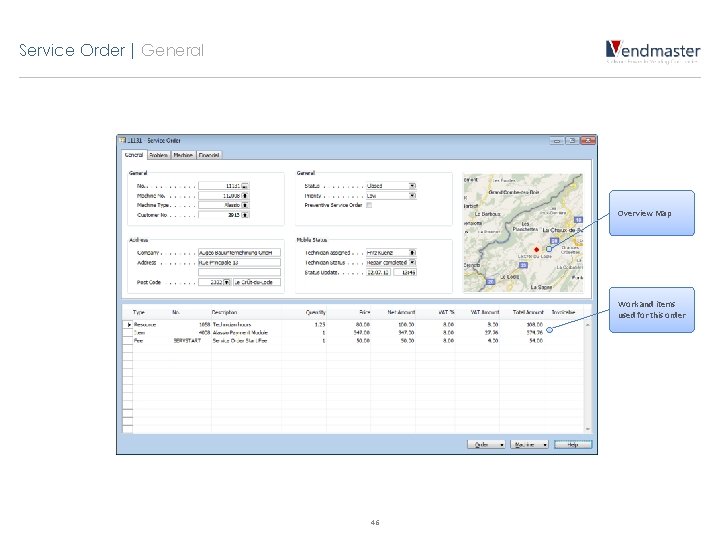Toggle the Preventive Service Order checkbox

pos(369,205)
